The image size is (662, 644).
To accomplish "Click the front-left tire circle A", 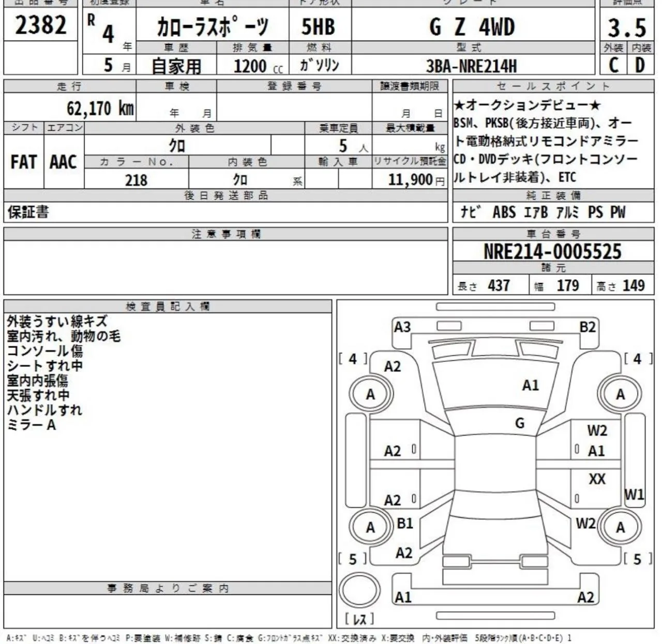I will click(370, 394).
